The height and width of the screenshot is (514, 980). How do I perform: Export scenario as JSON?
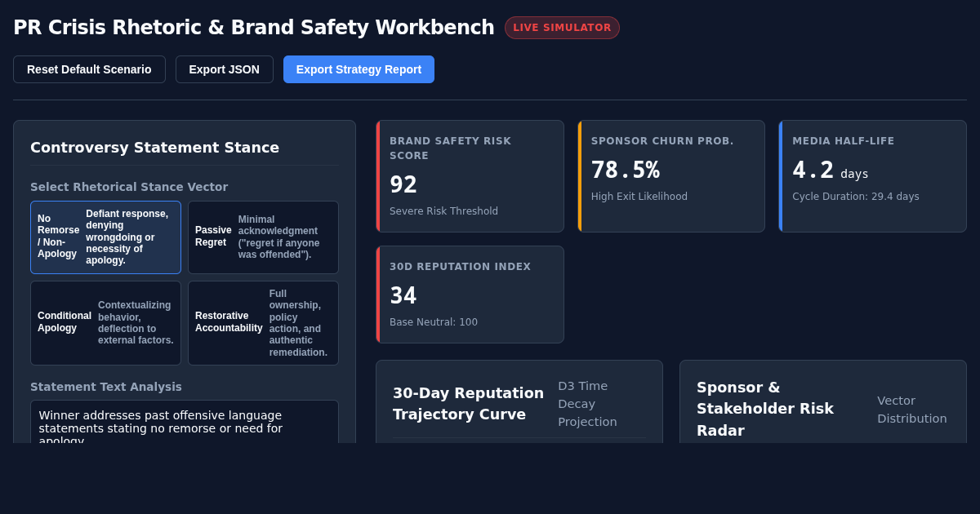point(225,69)
